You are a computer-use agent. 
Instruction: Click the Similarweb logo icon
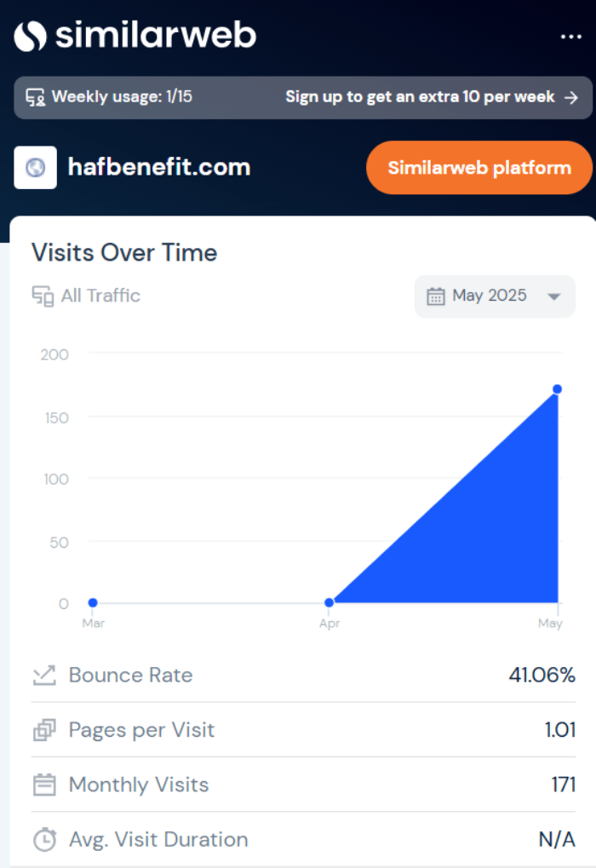coord(30,36)
